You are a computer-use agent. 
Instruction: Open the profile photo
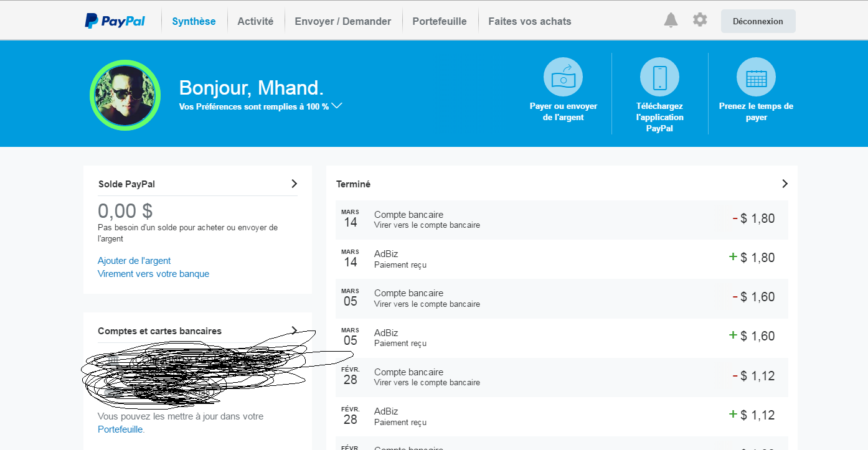click(125, 95)
